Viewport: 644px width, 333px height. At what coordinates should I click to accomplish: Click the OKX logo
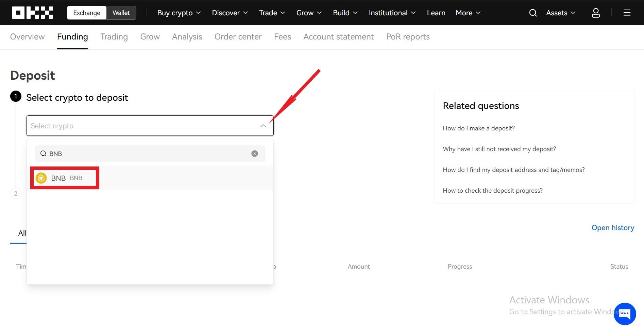(33, 13)
